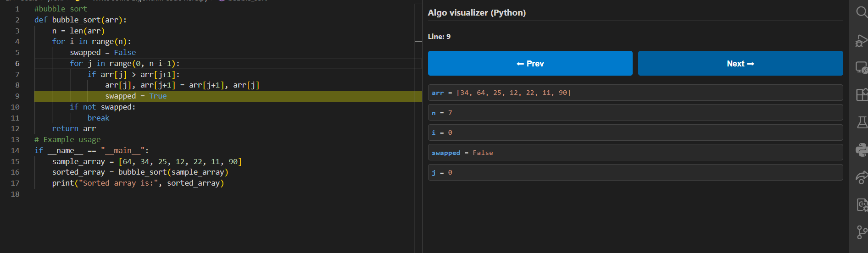Screen dimensions: 868x253
Task: Click the curved share arrow icon
Action: [x=862, y=177]
